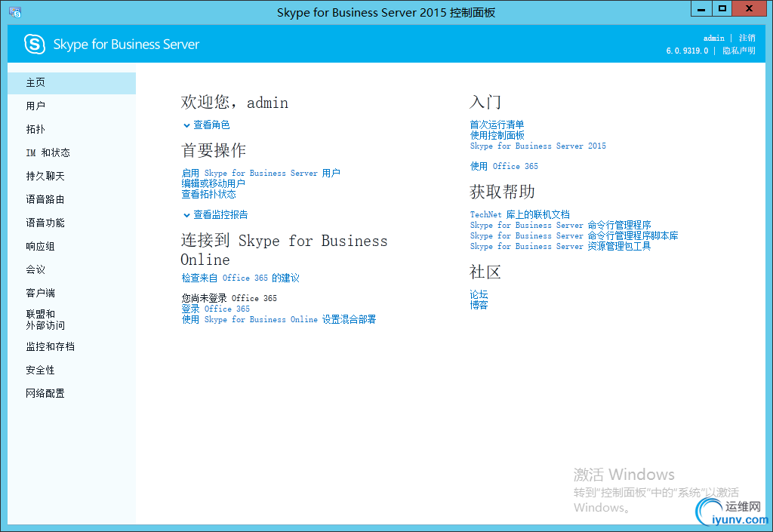Image resolution: width=773 pixels, height=532 pixels.
Task: Open the 编辑或移动用户 link
Action: coord(213,183)
